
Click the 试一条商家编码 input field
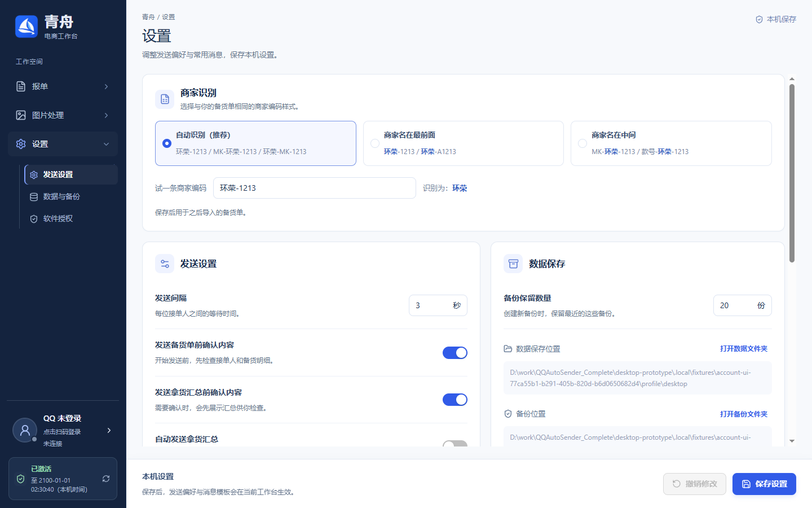pos(315,188)
